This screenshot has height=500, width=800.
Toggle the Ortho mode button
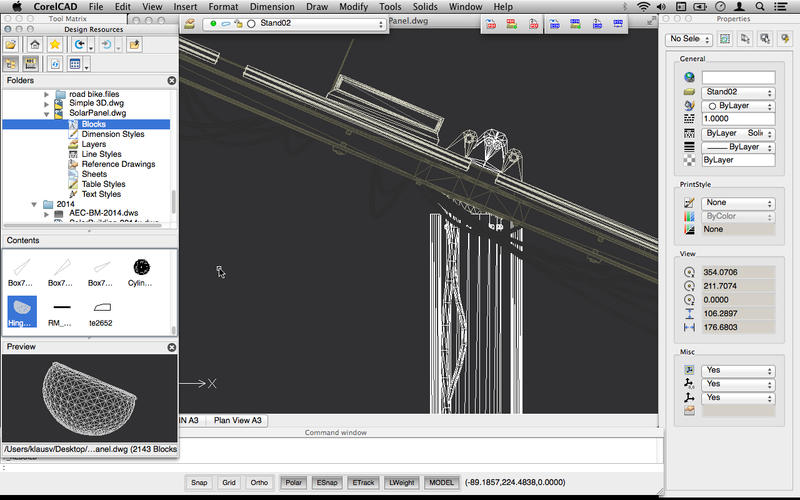point(259,482)
